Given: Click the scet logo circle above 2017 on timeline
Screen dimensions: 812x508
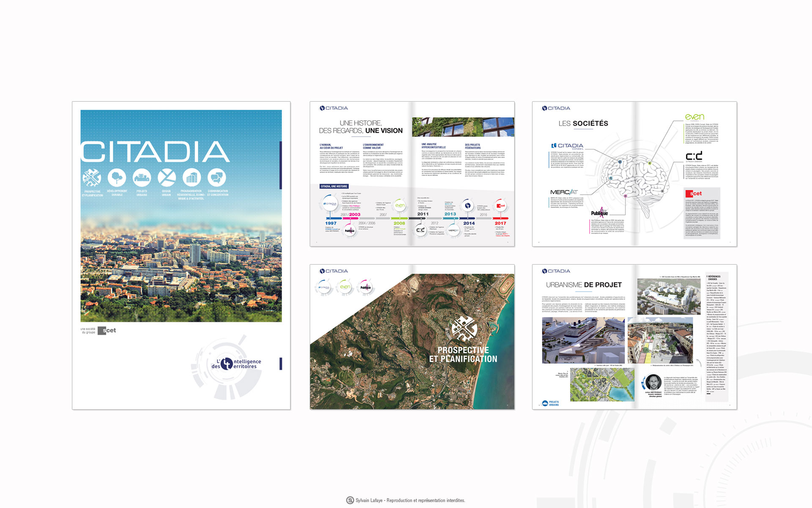Looking at the screenshot, I should point(500,206).
